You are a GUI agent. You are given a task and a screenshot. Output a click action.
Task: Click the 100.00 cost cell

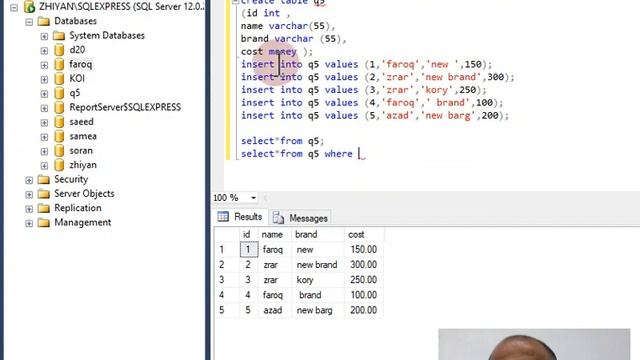coord(363,295)
